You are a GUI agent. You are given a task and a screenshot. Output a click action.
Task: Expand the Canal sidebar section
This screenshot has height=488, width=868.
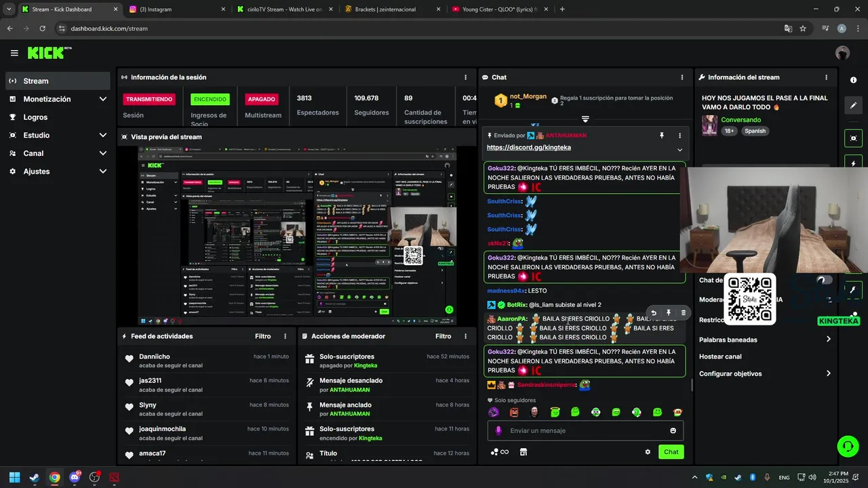102,153
